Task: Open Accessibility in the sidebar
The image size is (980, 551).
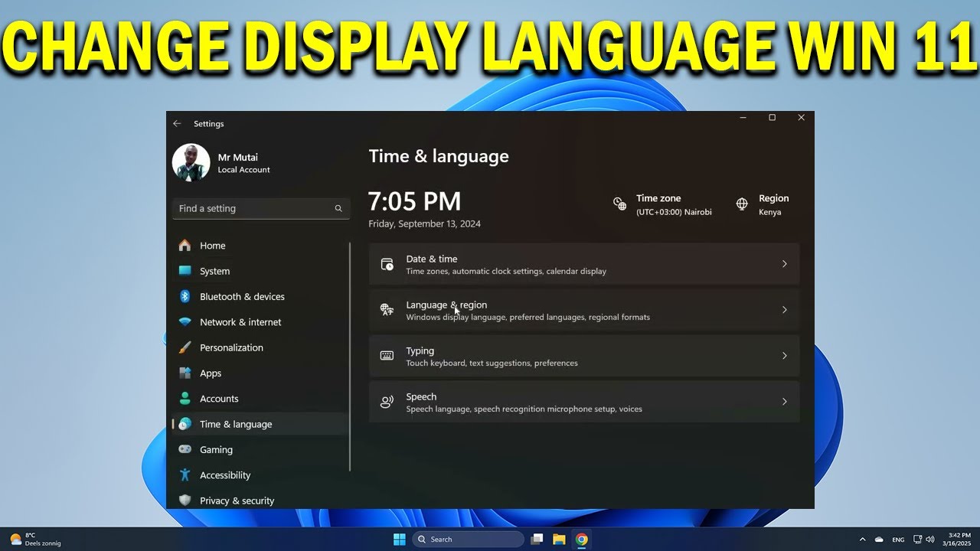Action: coord(260,475)
